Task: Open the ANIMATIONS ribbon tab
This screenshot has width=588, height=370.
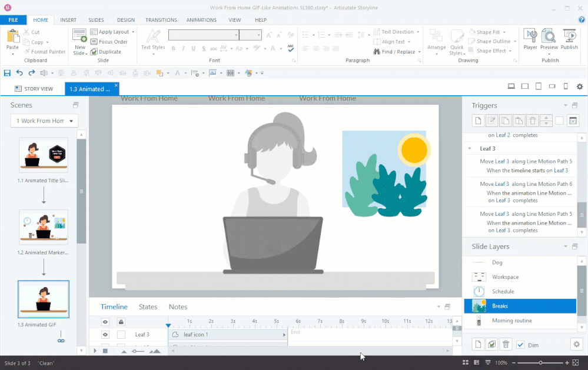Action: [201, 20]
